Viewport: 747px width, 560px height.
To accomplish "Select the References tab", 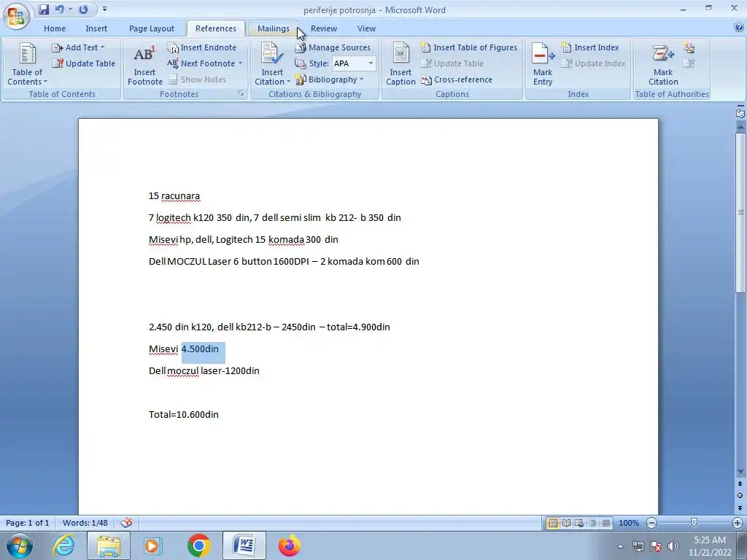I will click(215, 28).
